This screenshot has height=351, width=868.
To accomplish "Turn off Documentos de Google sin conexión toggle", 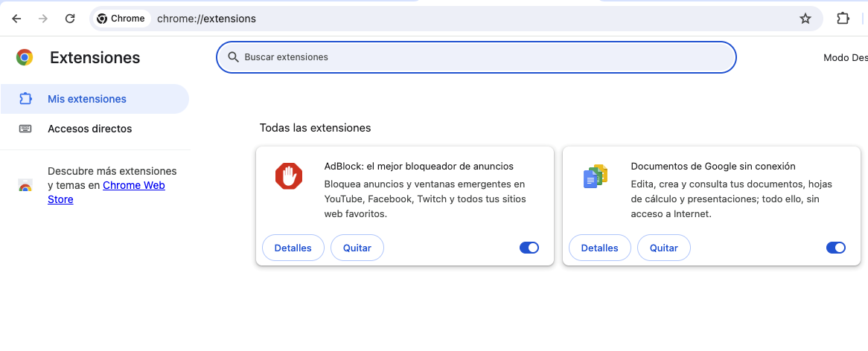I will [x=836, y=248].
